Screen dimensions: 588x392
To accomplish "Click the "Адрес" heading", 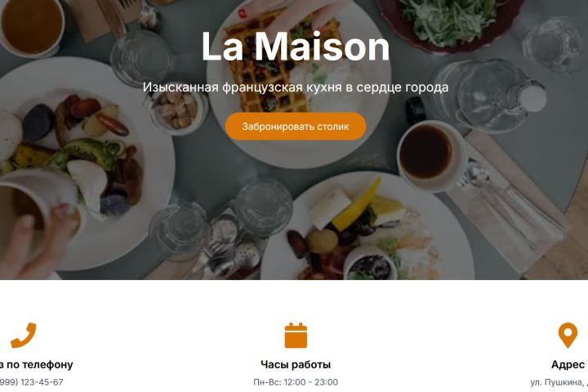I will 569,364.
